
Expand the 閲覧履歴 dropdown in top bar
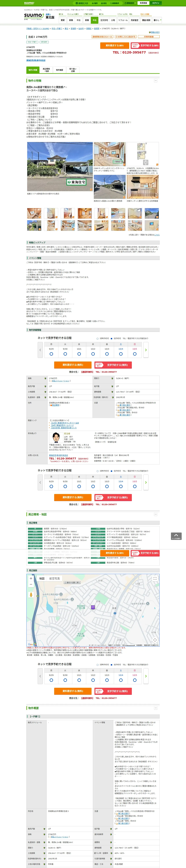130,3
